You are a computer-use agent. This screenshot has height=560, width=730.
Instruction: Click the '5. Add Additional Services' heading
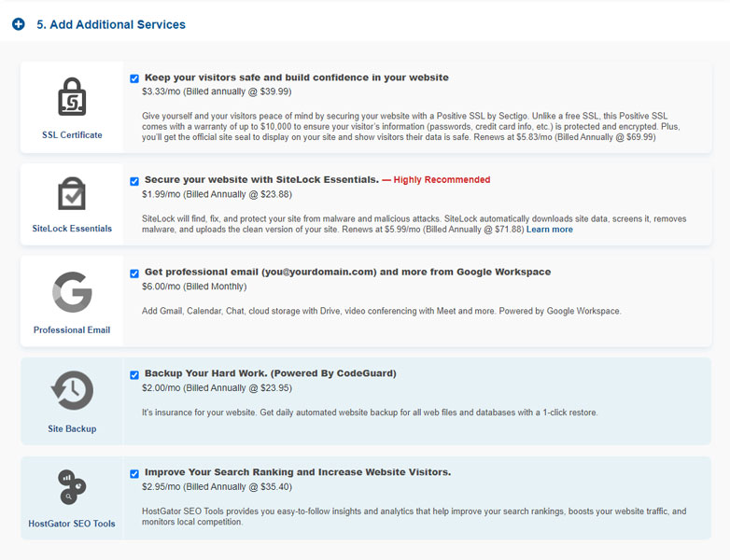click(111, 24)
